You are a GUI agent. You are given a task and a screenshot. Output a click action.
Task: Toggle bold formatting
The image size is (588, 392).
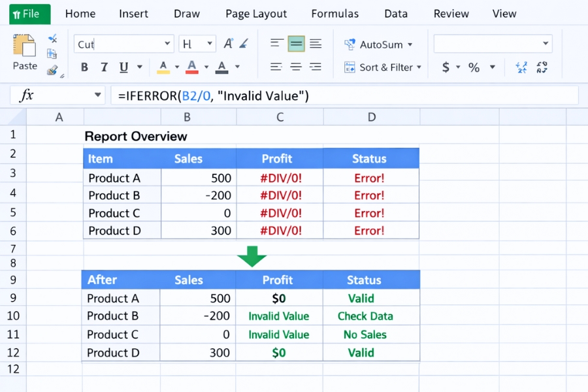[x=84, y=66]
